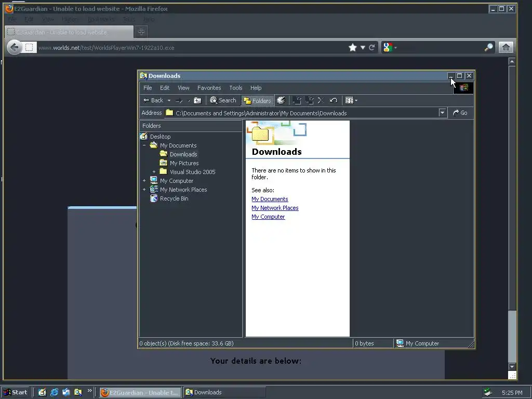Click the Firefox bookmark star icon
The width and height of the screenshot is (532, 399).
click(x=353, y=47)
